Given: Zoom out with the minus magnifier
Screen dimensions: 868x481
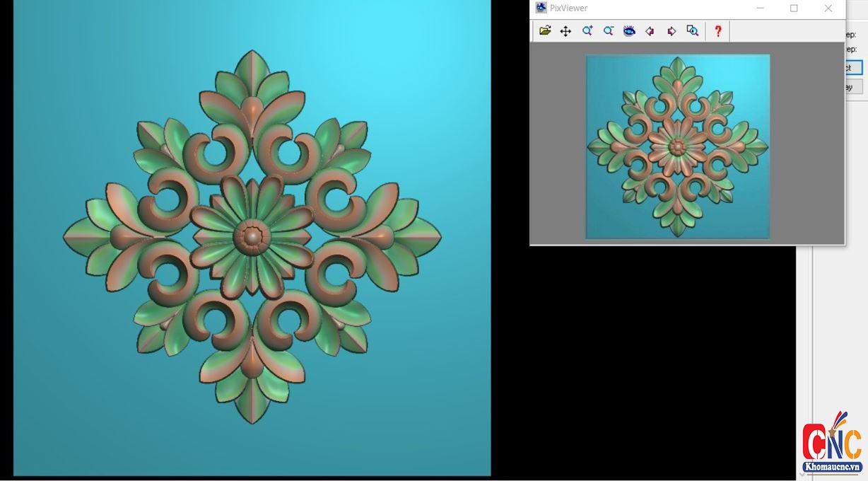Looking at the screenshot, I should (609, 30).
